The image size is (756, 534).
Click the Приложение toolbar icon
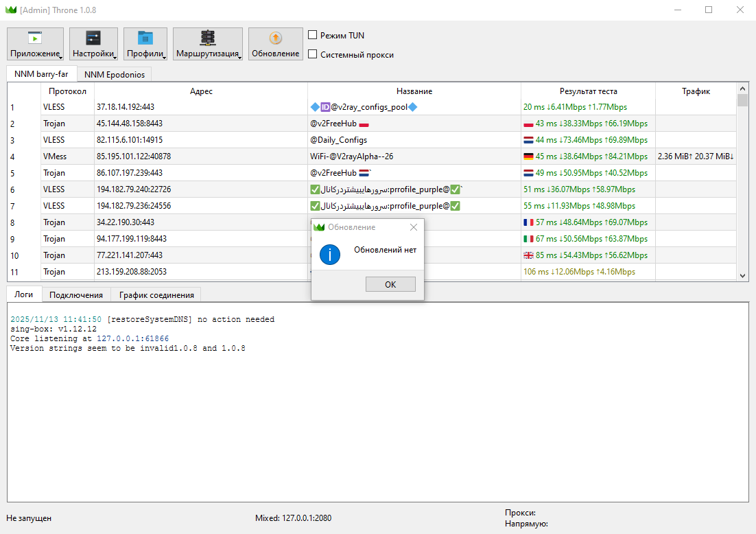35,38
